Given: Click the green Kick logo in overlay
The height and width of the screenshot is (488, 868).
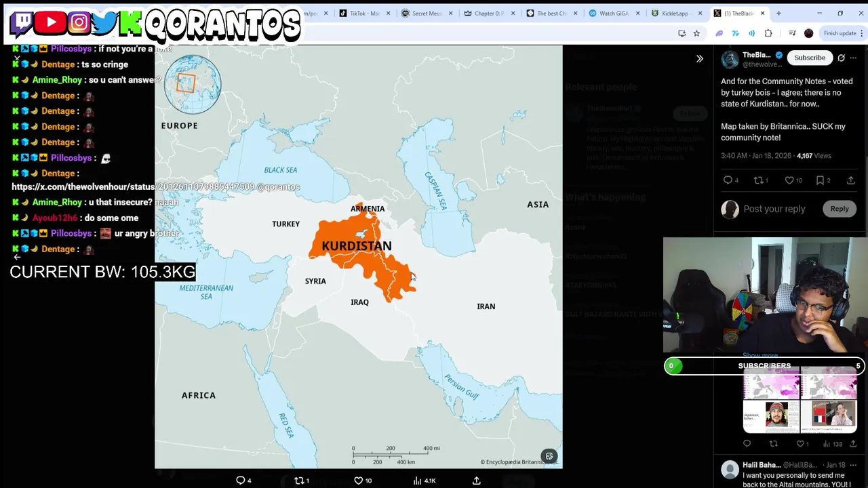Looking at the screenshot, I should tap(130, 23).
